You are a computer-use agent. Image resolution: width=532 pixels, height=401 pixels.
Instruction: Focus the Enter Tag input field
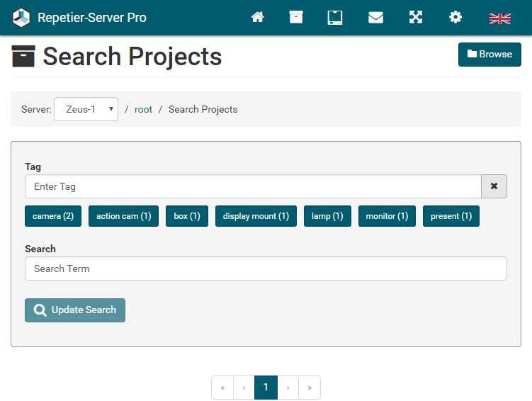pyautogui.click(x=253, y=186)
